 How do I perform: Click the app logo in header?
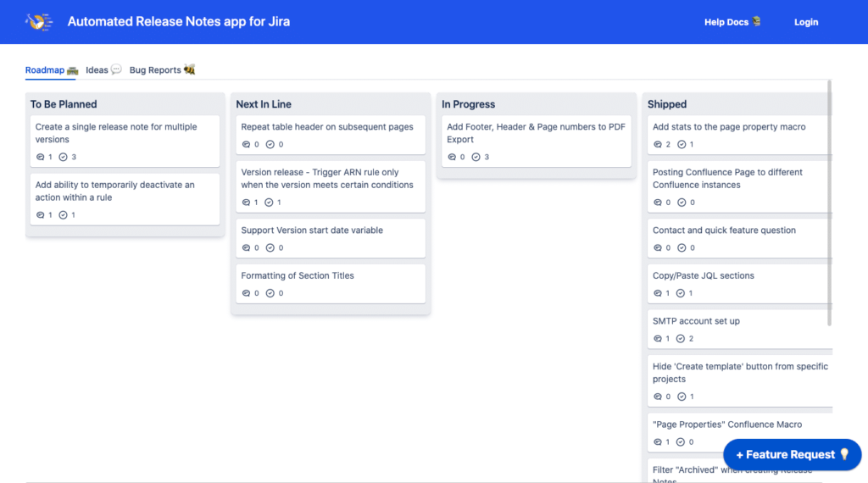click(x=39, y=21)
